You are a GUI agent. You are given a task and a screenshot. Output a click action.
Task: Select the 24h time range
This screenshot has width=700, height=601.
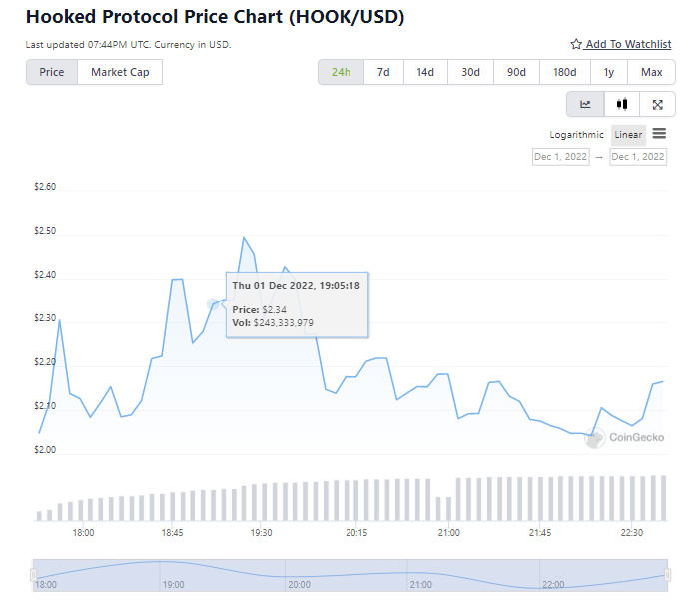click(341, 72)
